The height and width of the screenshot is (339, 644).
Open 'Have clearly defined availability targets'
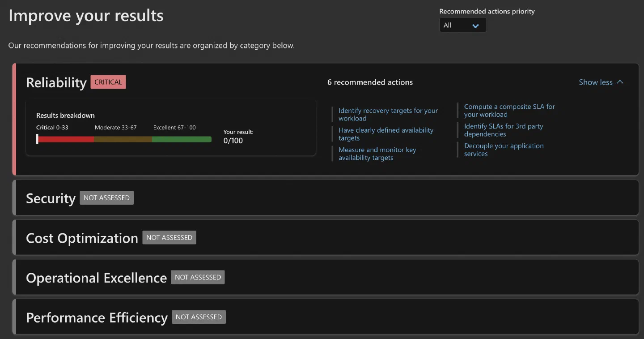[x=386, y=134]
